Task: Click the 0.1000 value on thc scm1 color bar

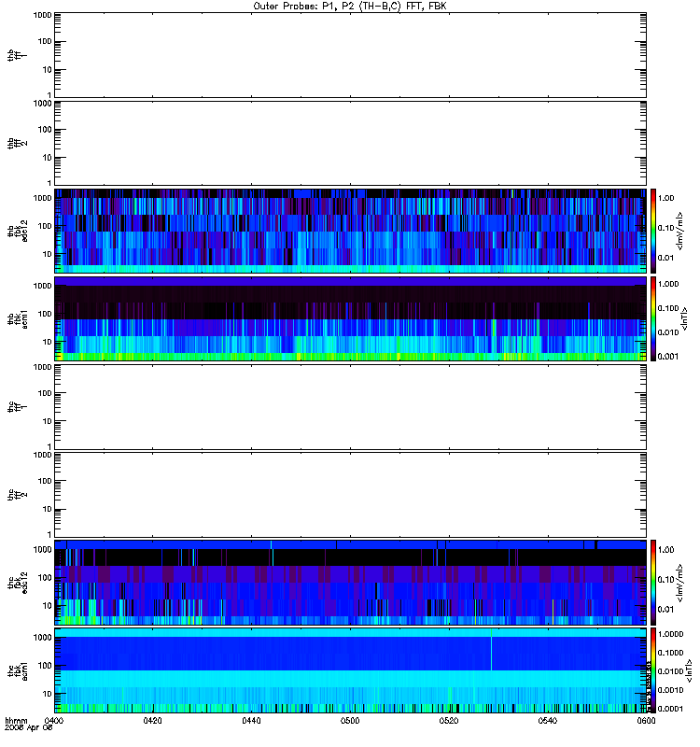Action: (x=670, y=653)
